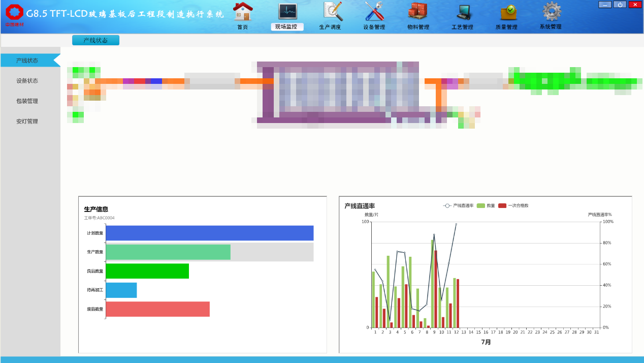Click the red bar for day 12
644x363 pixels.
click(458, 304)
